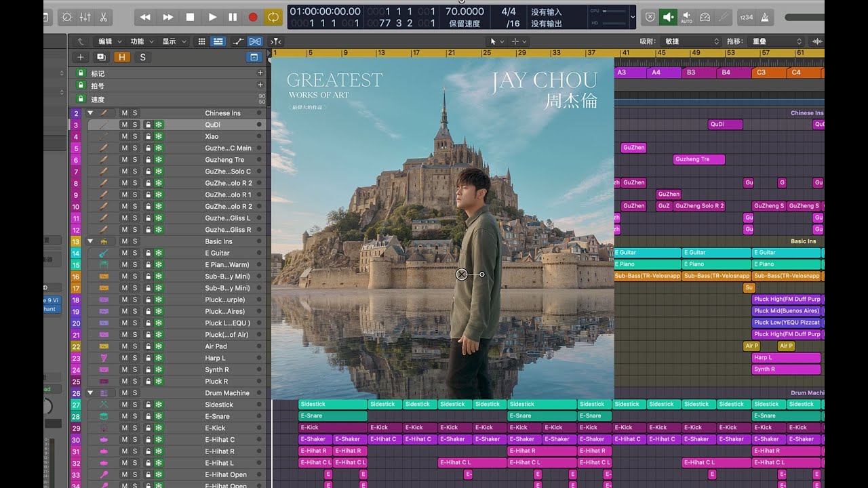Toggle Flex show/hide button
The width and height of the screenshot is (868, 488).
click(x=254, y=41)
